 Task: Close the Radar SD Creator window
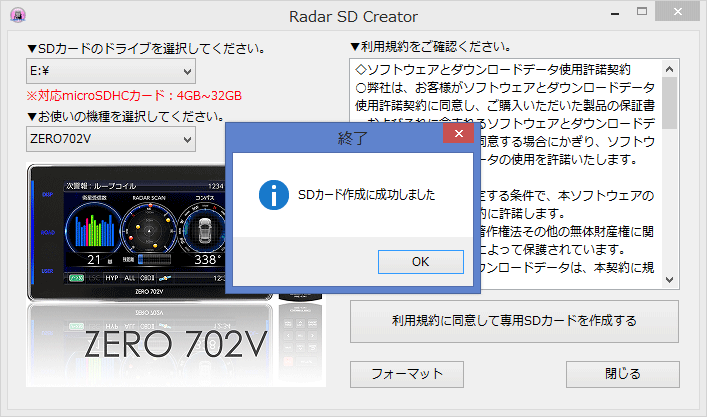[677, 11]
